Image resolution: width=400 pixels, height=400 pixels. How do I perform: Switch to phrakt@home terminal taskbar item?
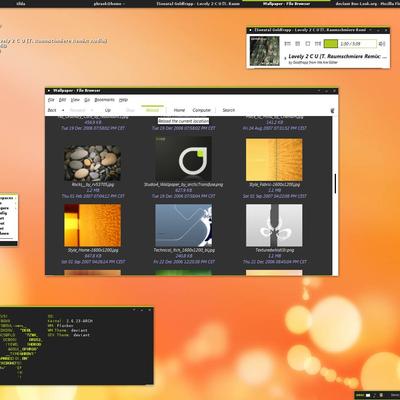pos(109,4)
